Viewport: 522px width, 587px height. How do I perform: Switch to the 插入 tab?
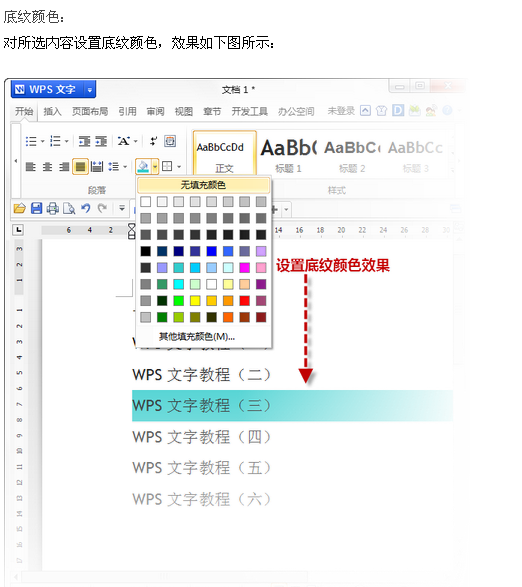(x=52, y=112)
